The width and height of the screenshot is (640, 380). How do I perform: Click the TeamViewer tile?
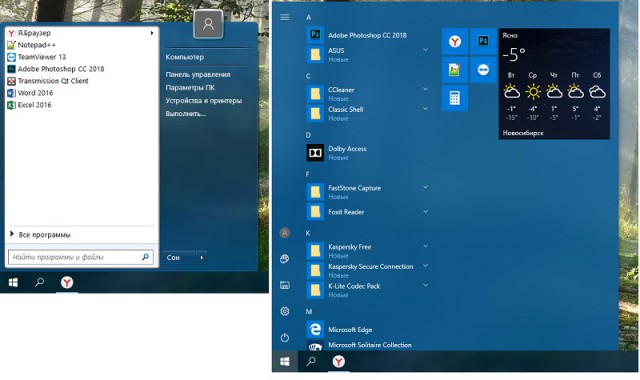(x=483, y=70)
